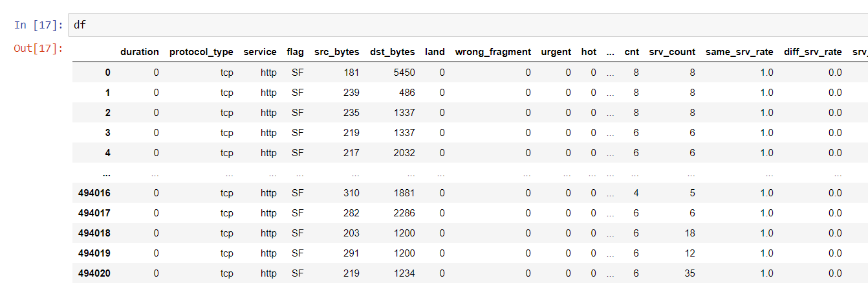Click src_bytes value 181
868x287 pixels.
point(351,73)
